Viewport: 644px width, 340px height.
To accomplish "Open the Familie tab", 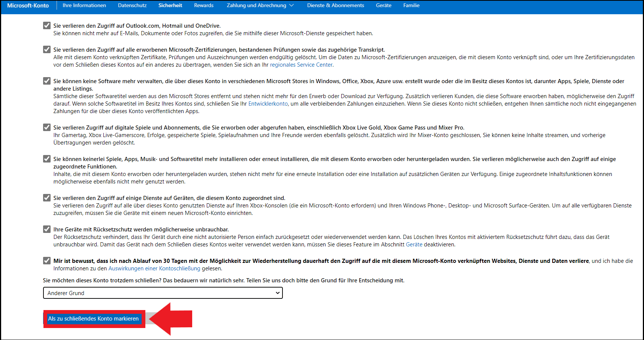I will (411, 5).
